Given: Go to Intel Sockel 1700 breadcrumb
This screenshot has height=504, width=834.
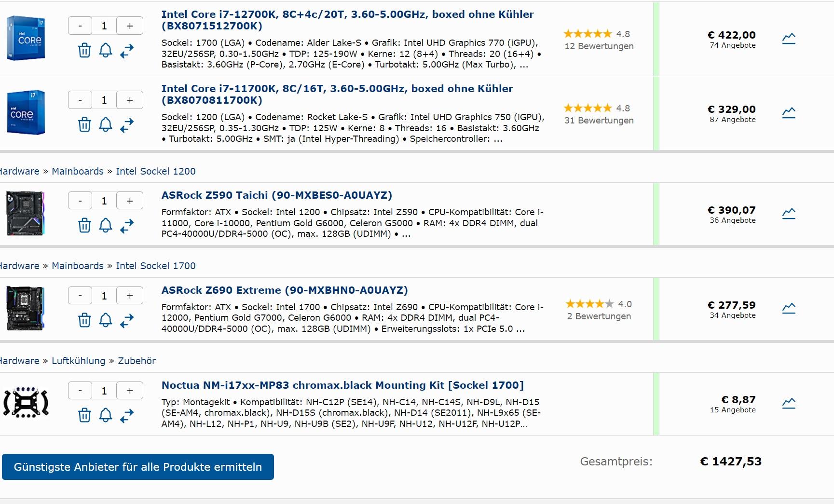Looking at the screenshot, I should pos(156,266).
